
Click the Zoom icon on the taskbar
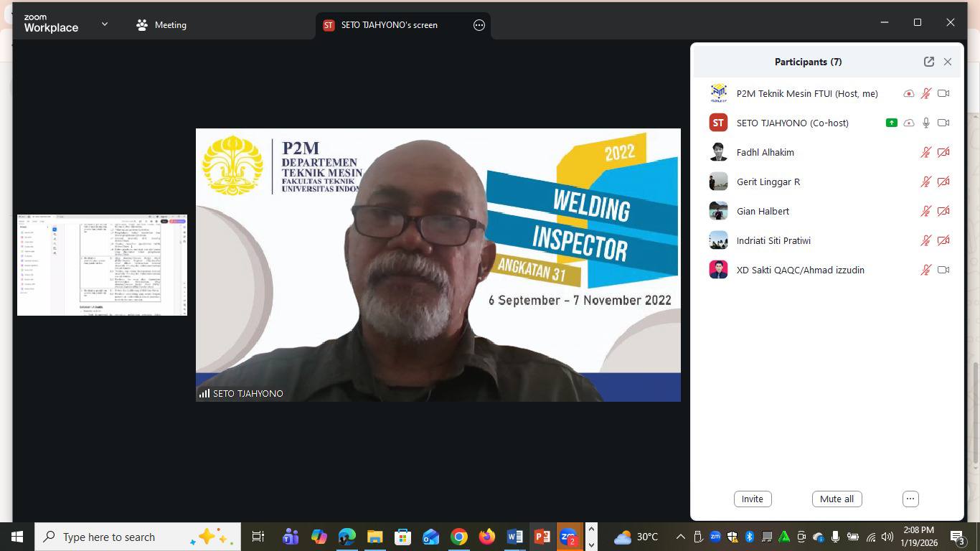tap(570, 537)
